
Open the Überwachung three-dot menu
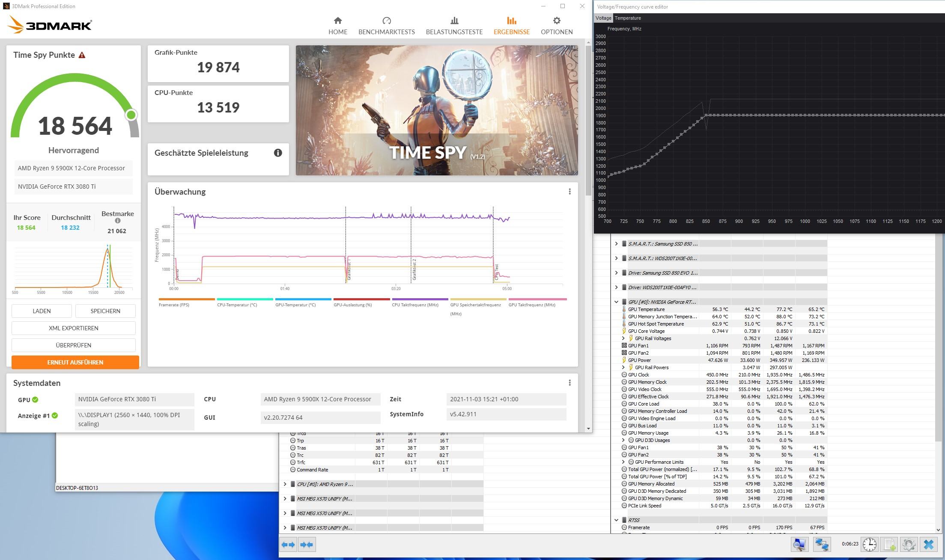click(569, 192)
